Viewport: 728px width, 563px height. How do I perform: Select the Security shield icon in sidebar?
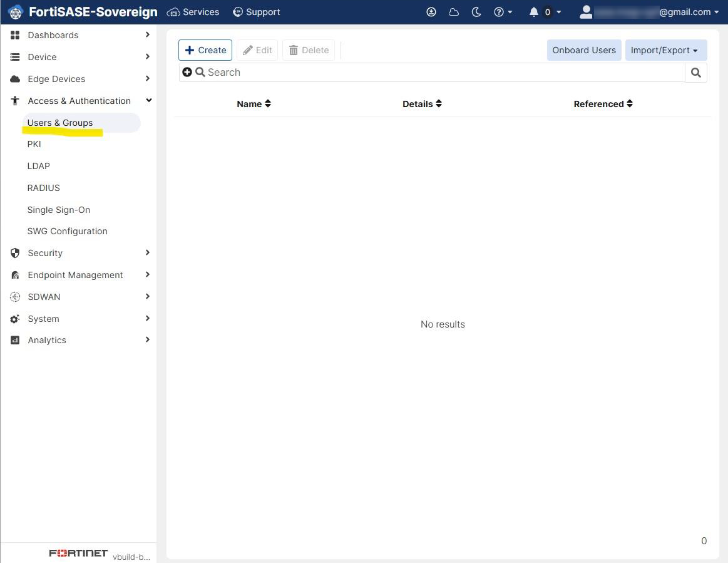[14, 253]
